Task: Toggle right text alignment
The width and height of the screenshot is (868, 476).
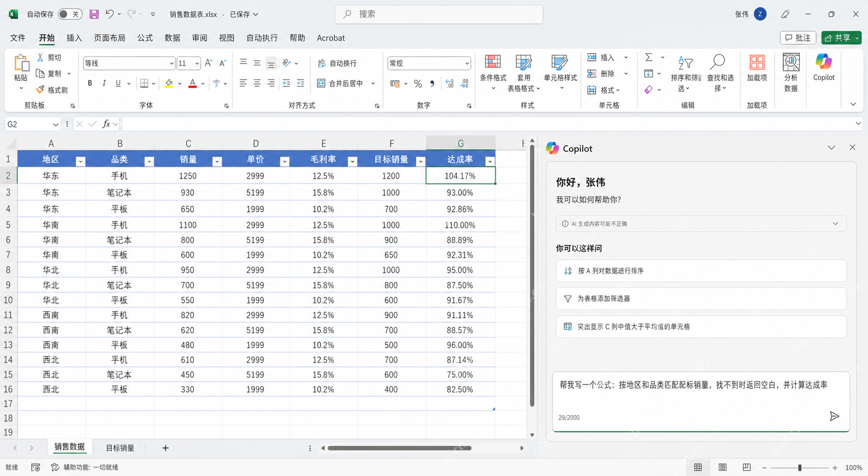Action: 271,83
